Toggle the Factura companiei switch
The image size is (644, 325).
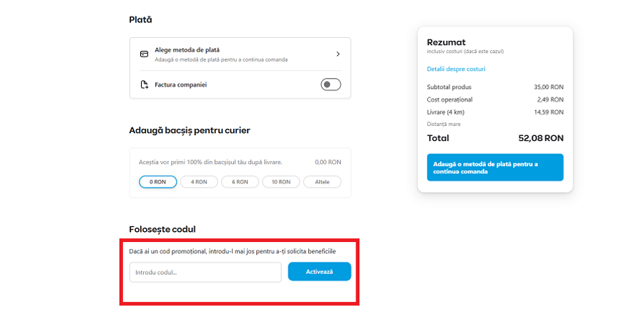click(x=331, y=84)
